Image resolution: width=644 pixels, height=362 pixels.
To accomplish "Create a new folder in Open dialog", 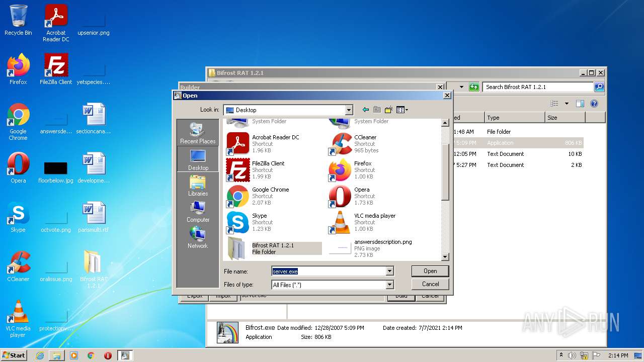I will (388, 110).
